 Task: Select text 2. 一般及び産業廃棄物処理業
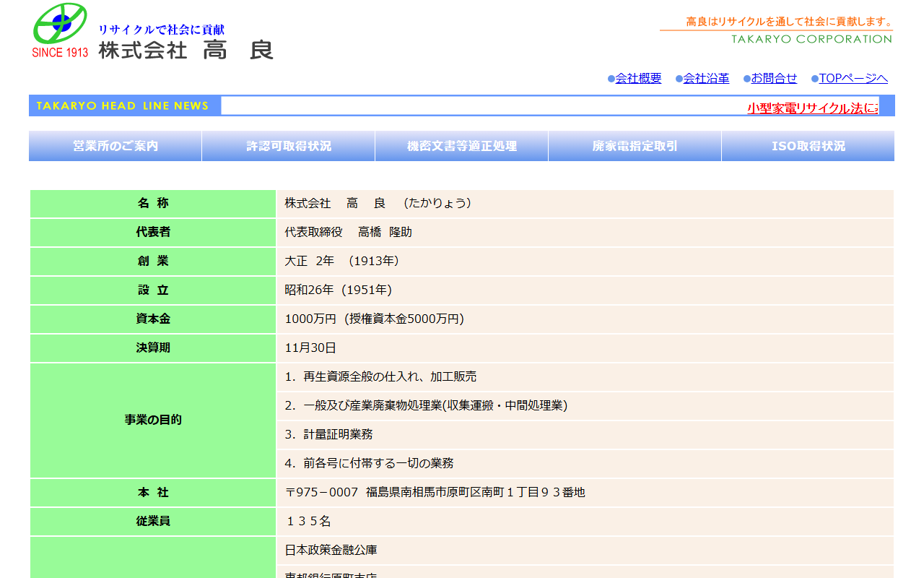coord(426,405)
